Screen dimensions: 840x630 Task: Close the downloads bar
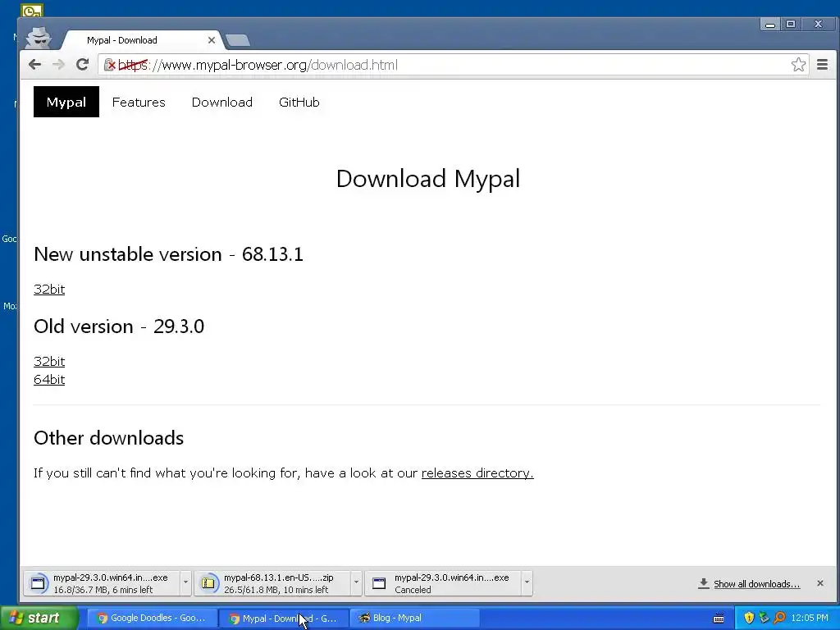pos(819,583)
